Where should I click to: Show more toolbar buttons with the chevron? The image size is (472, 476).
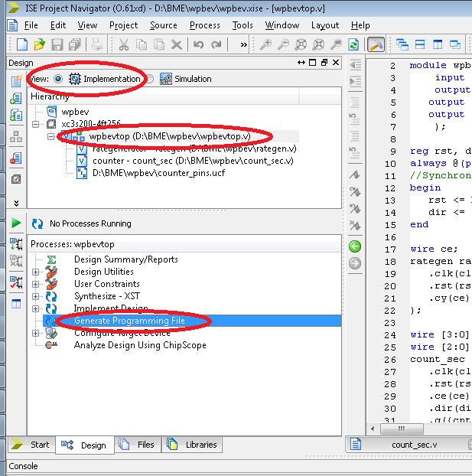point(243,45)
